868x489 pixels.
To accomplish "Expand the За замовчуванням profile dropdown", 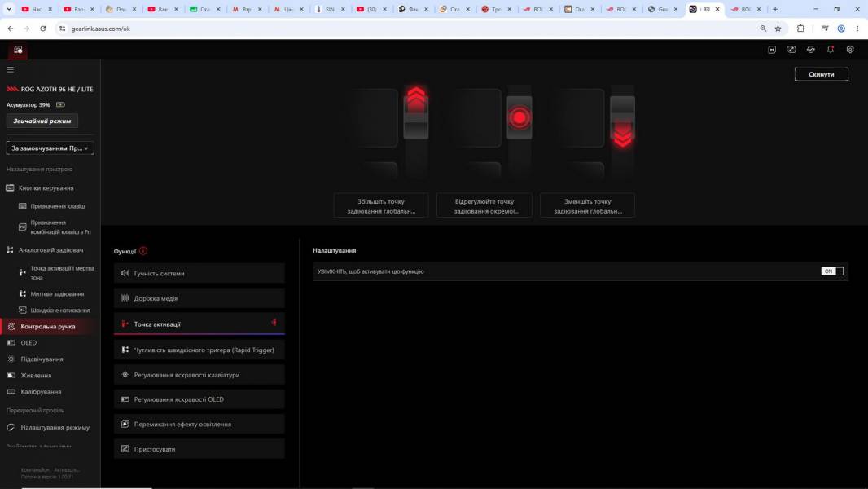I will [50, 148].
